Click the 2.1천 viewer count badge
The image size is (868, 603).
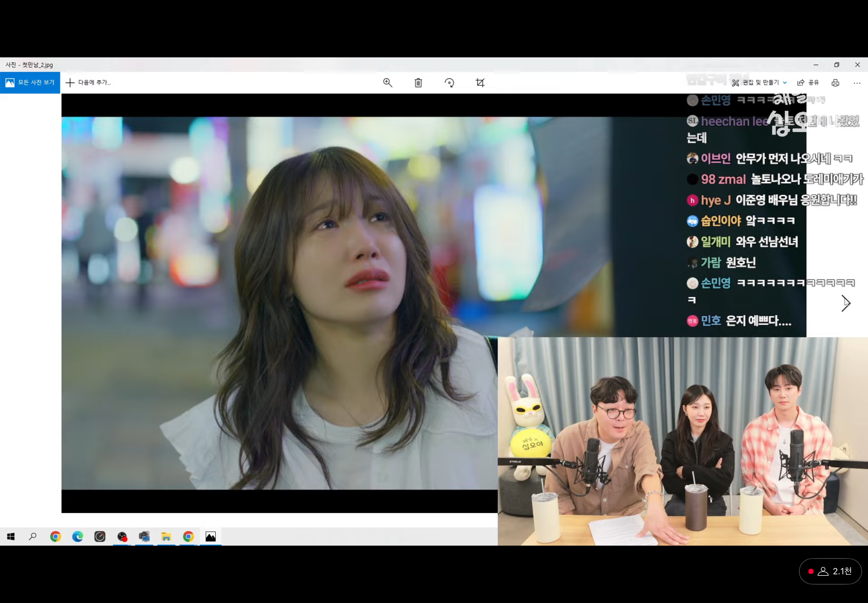click(830, 571)
